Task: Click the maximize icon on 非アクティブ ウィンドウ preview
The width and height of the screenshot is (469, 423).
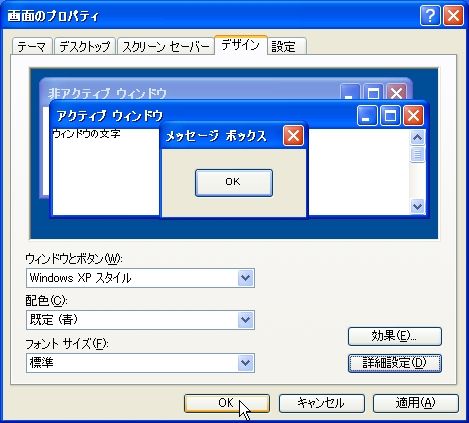Action: (x=373, y=92)
